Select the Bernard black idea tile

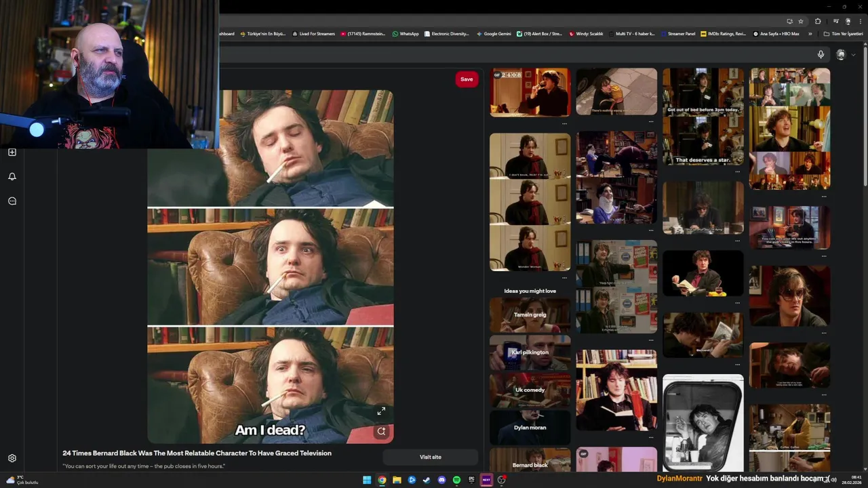pyautogui.click(x=530, y=460)
